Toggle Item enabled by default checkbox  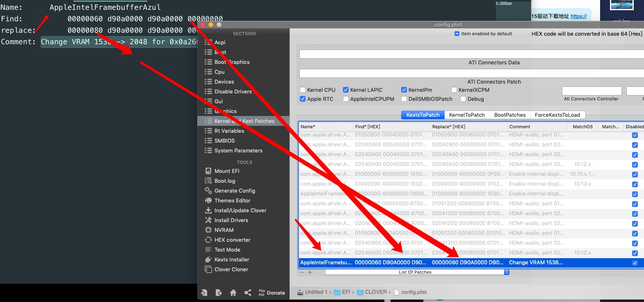(x=457, y=34)
